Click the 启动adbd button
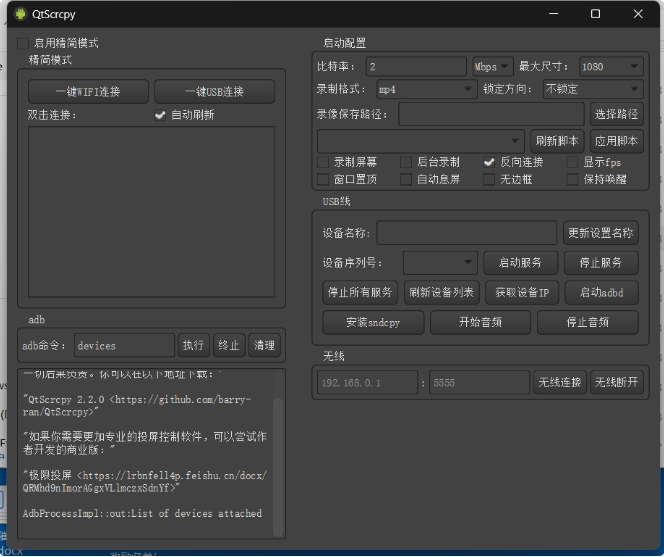The image size is (664, 557). coord(601,292)
